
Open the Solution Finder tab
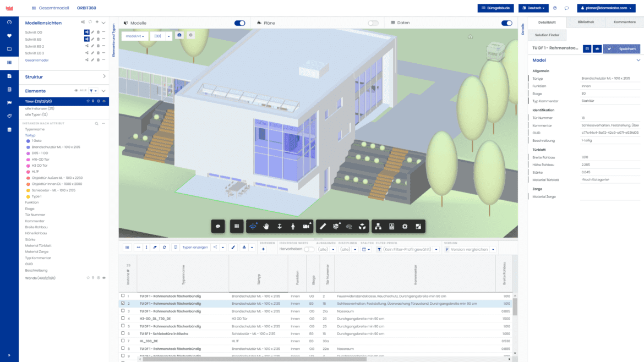547,35
